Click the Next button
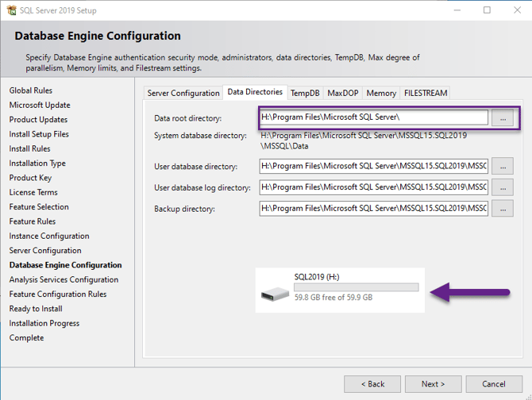This screenshot has height=400, width=532. (433, 384)
